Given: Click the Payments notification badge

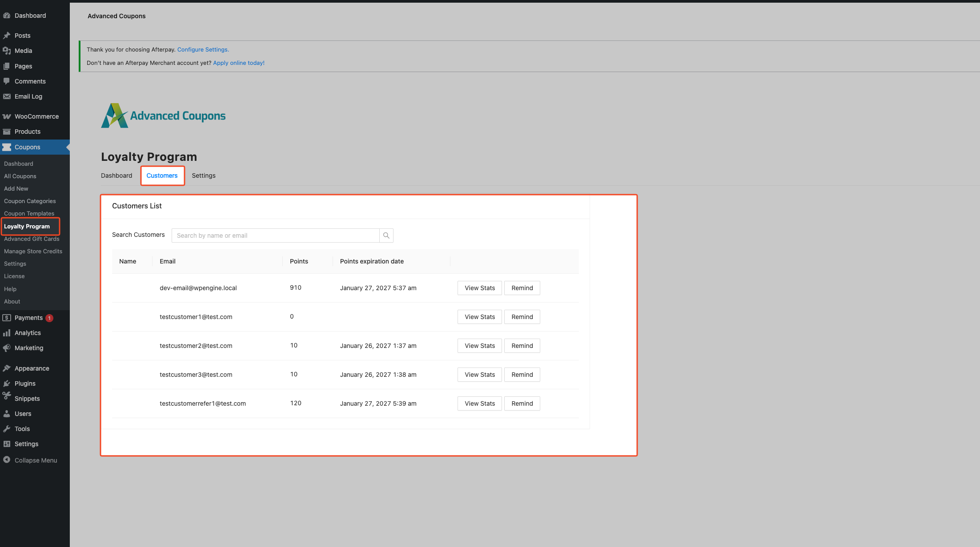Looking at the screenshot, I should pos(49,318).
